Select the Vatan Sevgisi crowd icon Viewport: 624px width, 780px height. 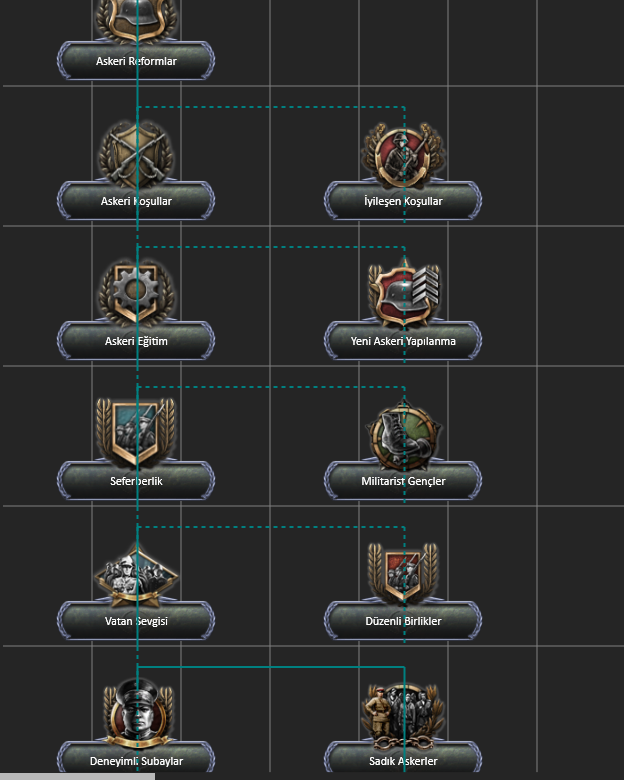pyautogui.click(x=136, y=575)
